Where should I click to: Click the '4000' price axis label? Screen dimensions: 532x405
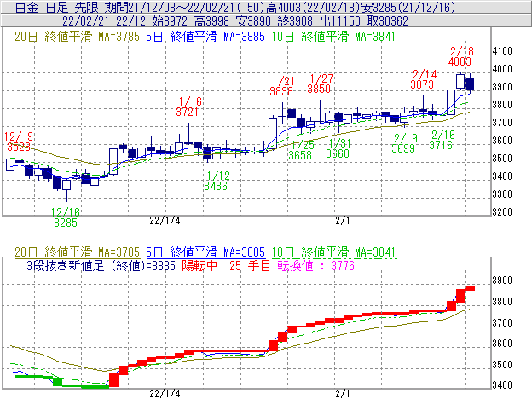[x=502, y=69]
